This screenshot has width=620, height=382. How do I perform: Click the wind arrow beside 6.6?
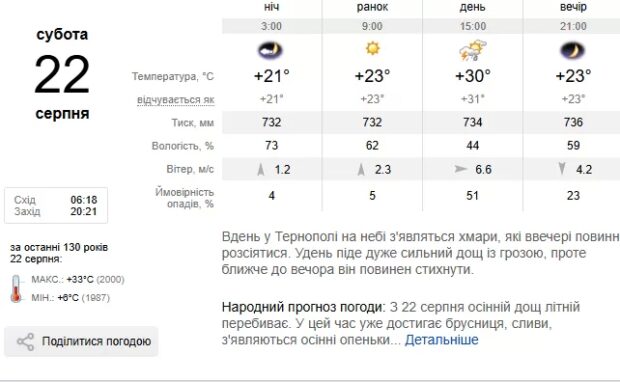460,169
